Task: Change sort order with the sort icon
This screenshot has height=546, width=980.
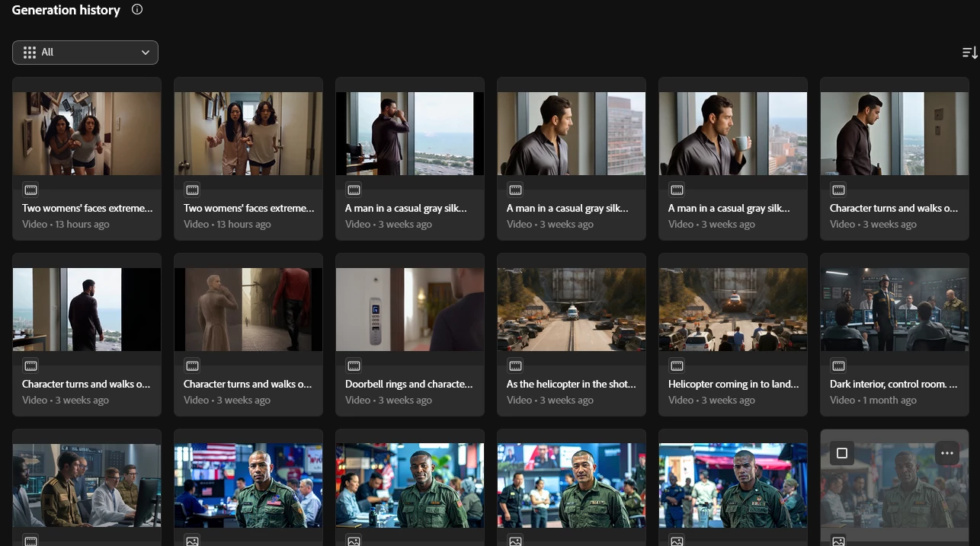Action: [969, 53]
